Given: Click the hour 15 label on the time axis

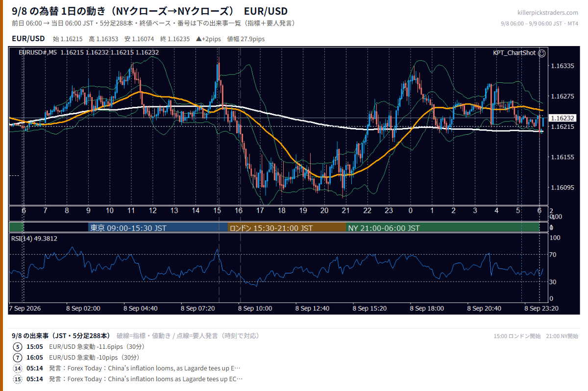Looking at the screenshot, I should [217, 211].
